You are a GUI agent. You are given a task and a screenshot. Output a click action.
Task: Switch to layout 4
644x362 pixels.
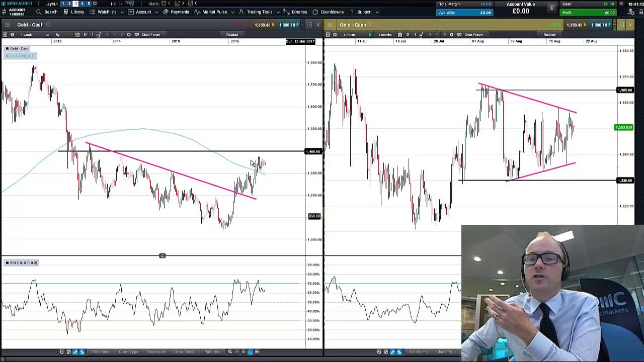point(82,4)
